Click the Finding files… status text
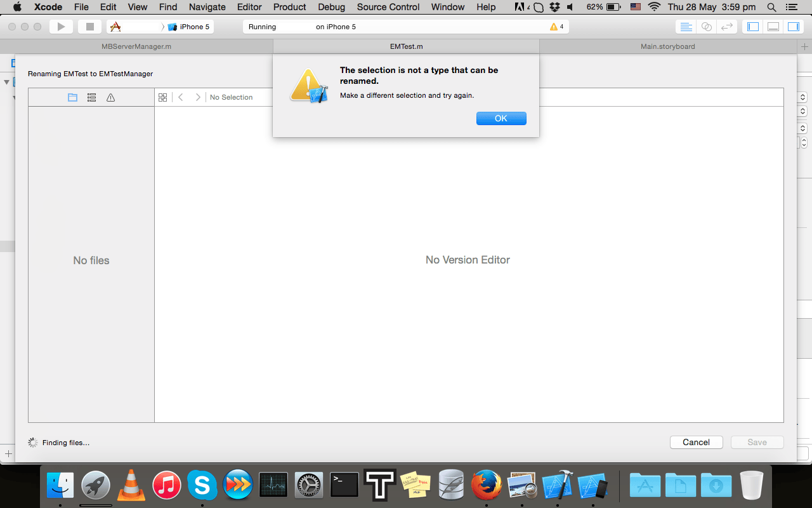Screen dimensions: 812x508 [x=66, y=443]
